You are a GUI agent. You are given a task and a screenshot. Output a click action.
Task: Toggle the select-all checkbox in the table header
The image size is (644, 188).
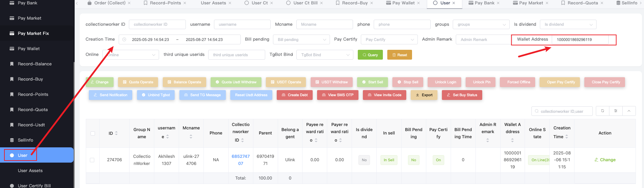pos(93,133)
